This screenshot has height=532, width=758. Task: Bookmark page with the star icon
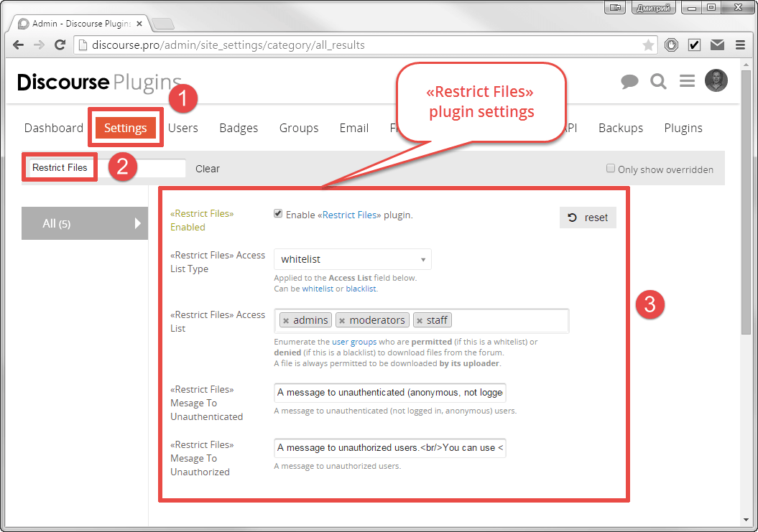648,45
